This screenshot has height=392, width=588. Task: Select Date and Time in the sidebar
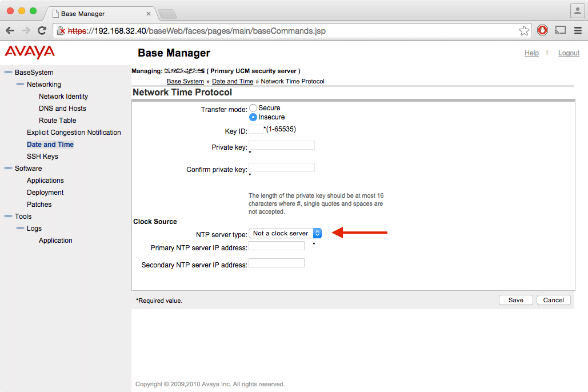click(x=50, y=145)
